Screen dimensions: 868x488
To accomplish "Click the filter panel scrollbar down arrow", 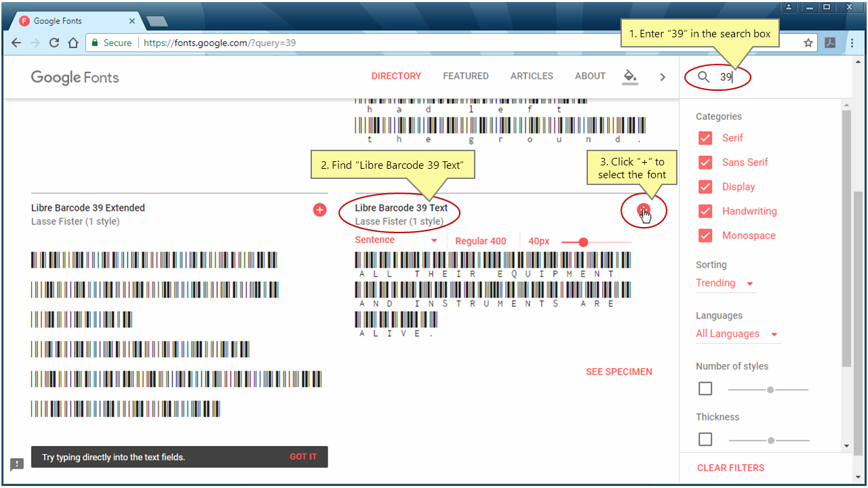I will (x=846, y=446).
